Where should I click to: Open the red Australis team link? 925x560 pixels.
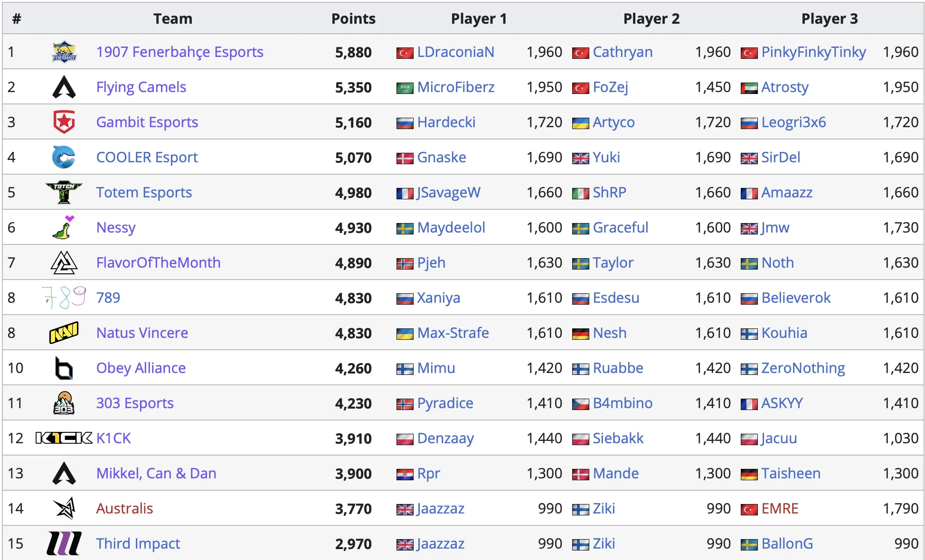pos(124,509)
